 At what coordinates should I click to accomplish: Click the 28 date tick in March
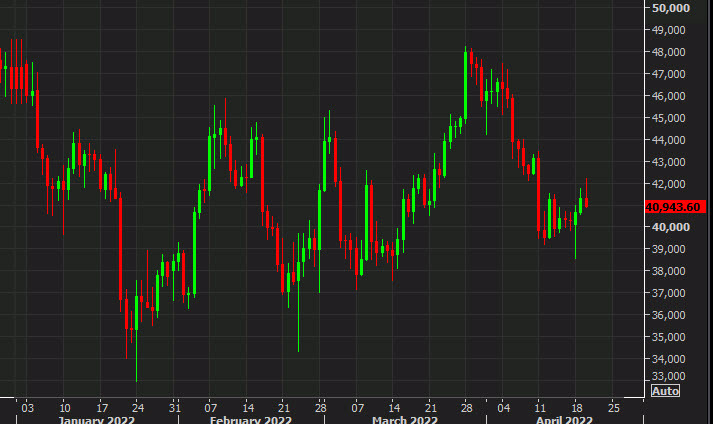[467, 408]
